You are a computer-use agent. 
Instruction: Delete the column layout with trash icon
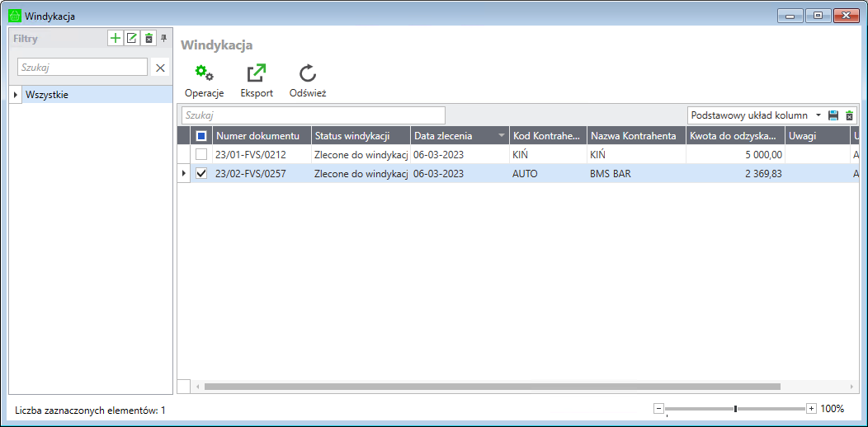(x=849, y=115)
